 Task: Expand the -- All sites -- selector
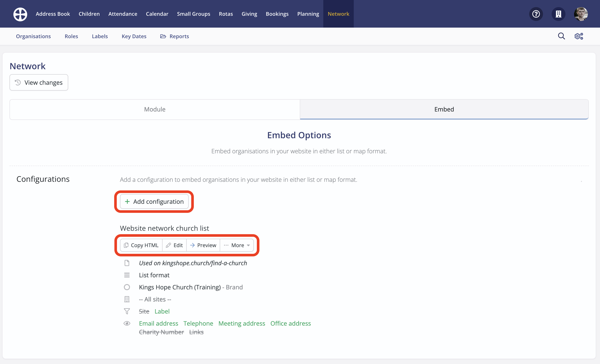(x=155, y=299)
